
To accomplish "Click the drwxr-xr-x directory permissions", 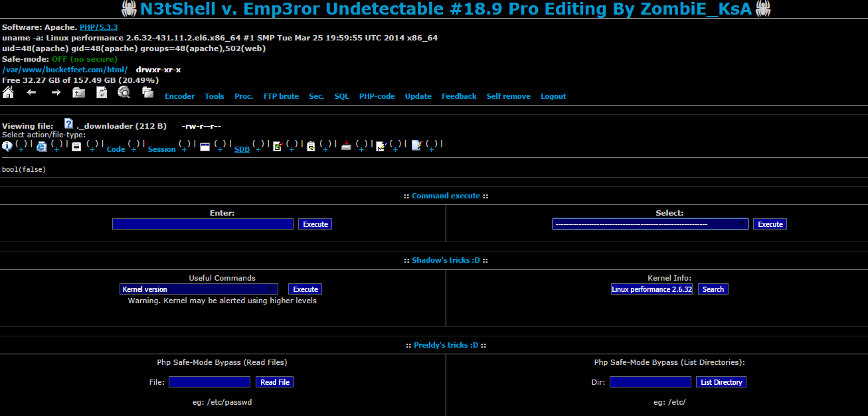I will tap(158, 70).
